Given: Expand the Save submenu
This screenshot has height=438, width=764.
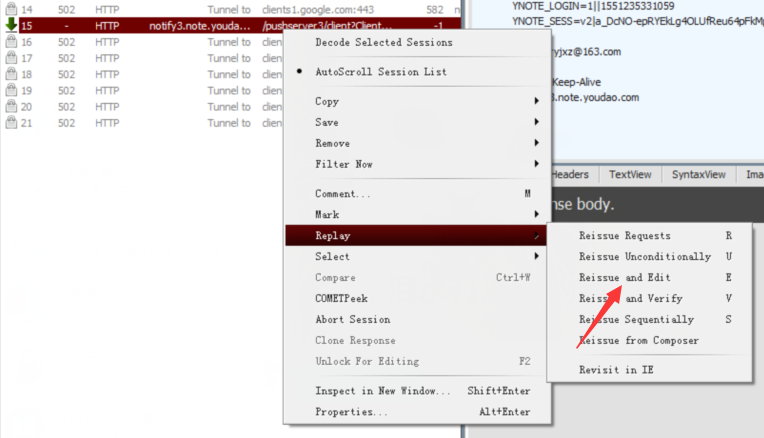Looking at the screenshot, I should 418,122.
